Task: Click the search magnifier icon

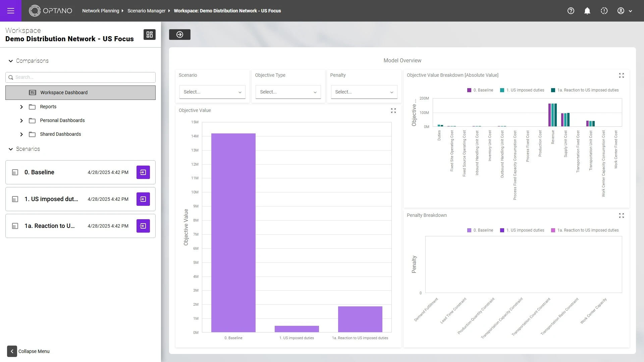Action: pyautogui.click(x=11, y=77)
